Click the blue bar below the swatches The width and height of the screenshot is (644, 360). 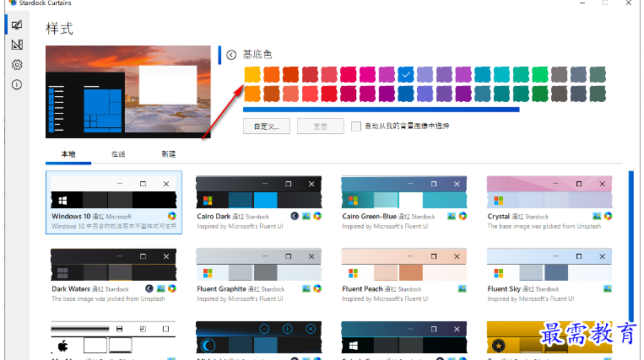tap(382, 110)
